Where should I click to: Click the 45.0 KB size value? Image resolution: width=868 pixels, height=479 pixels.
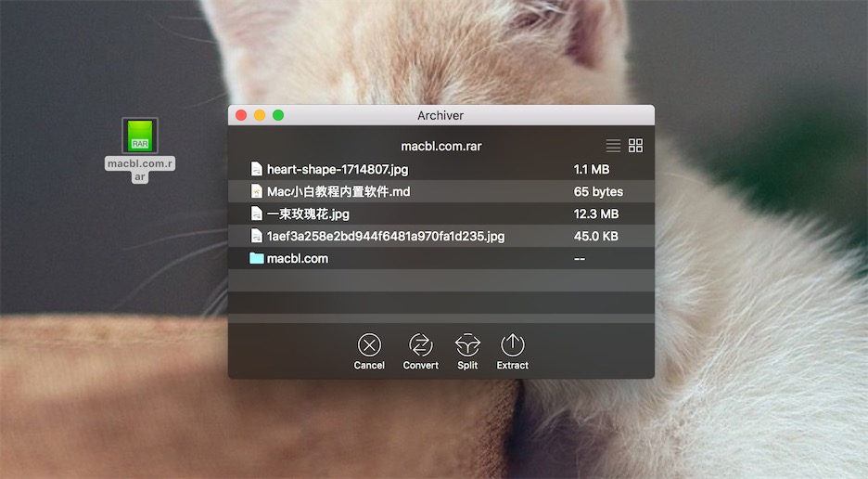coord(596,236)
